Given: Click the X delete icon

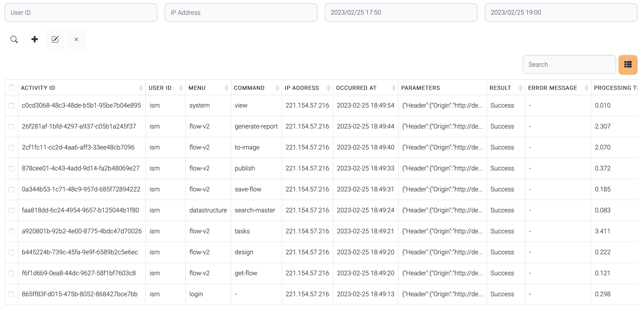Looking at the screenshot, I should click(x=76, y=39).
